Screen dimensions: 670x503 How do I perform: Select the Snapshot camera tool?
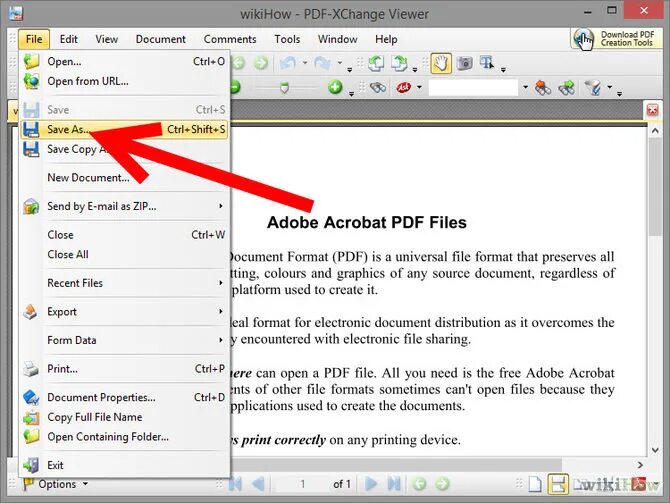[x=464, y=64]
